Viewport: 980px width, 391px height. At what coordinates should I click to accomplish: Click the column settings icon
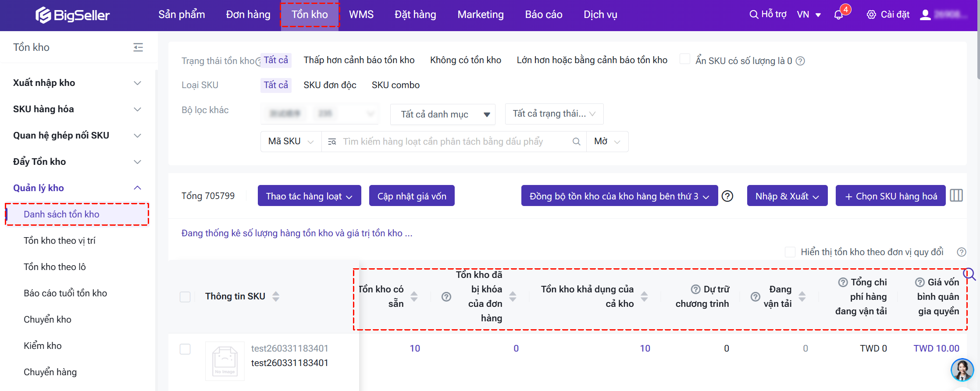pyautogui.click(x=956, y=195)
